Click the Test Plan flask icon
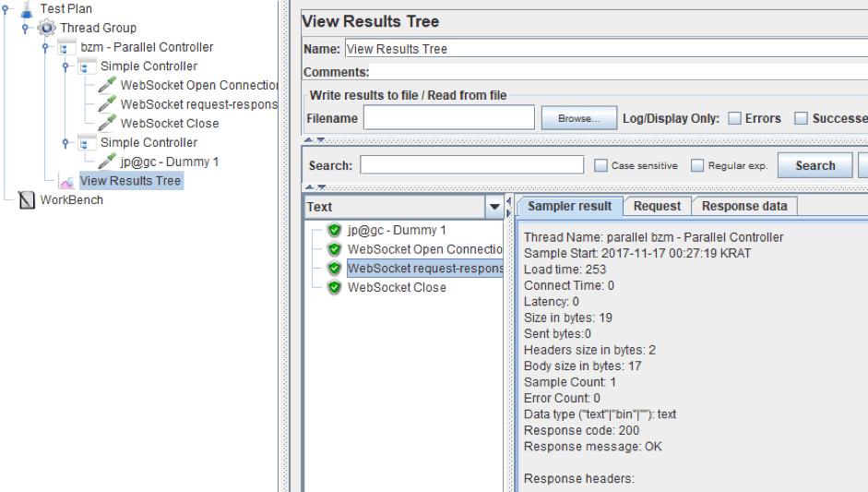868x492 pixels. coord(27,9)
